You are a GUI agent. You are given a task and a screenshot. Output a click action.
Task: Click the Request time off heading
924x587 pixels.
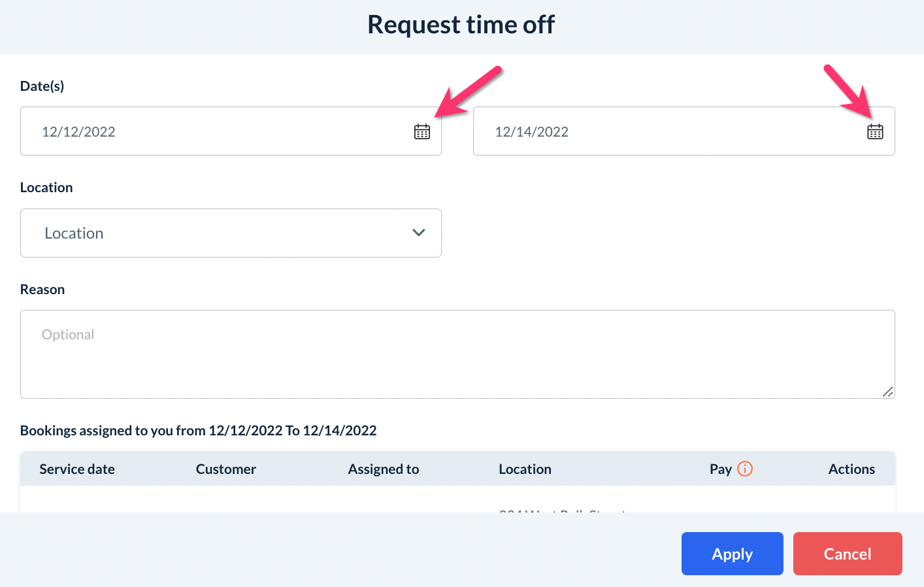click(x=461, y=25)
